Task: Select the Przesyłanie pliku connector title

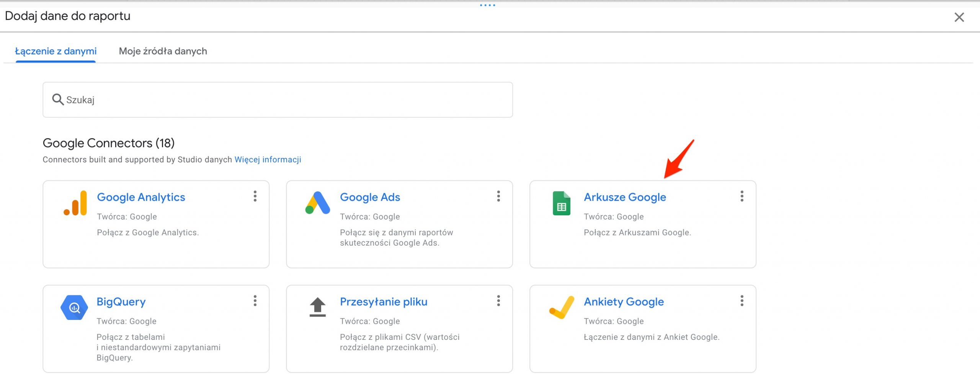Action: [384, 302]
